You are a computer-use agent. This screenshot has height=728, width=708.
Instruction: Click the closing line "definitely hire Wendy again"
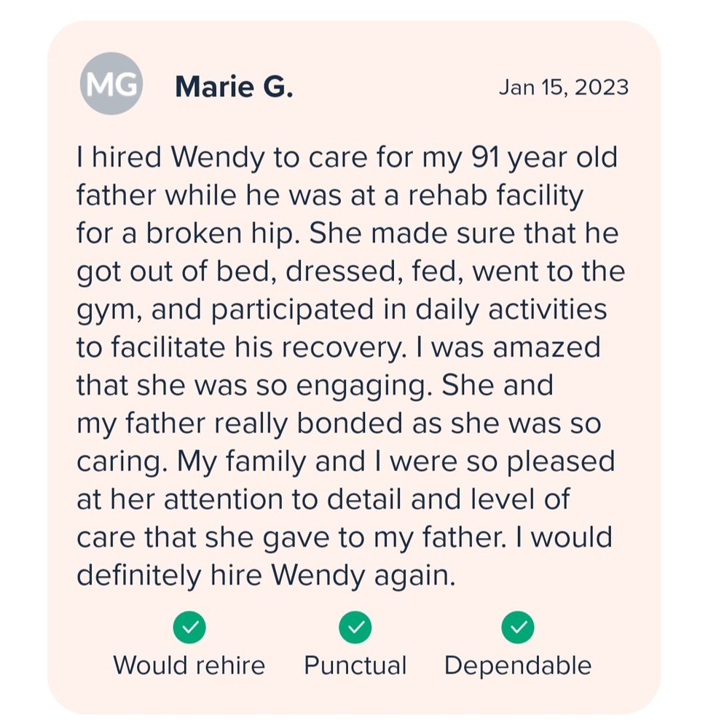click(266, 575)
